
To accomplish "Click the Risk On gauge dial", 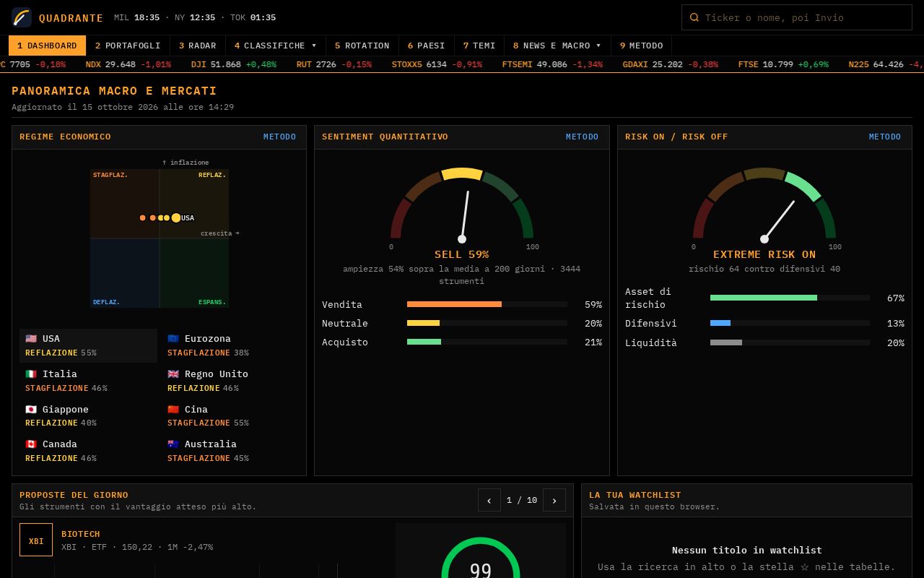I will tap(764, 206).
